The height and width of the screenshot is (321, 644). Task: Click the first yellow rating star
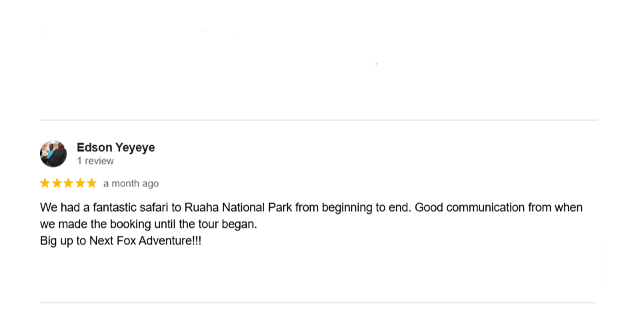coord(45,183)
